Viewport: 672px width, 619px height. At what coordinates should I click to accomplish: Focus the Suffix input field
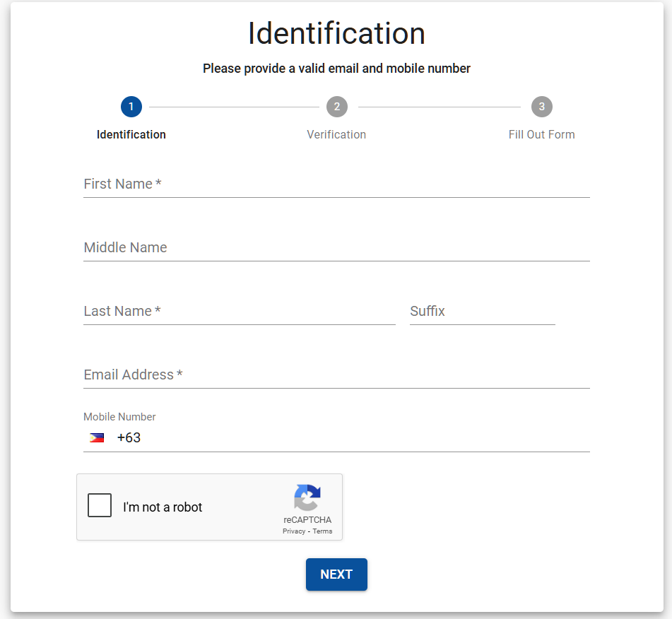[x=482, y=312]
